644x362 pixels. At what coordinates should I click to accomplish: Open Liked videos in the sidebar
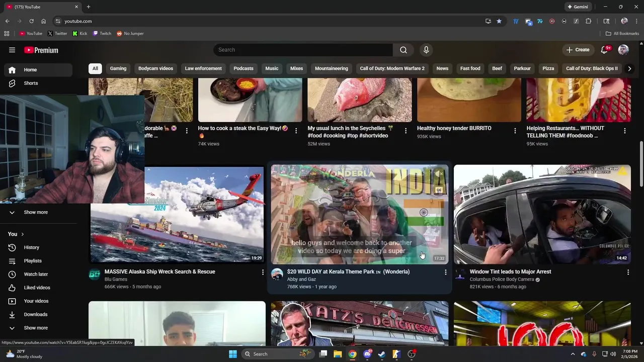[x=38, y=288]
